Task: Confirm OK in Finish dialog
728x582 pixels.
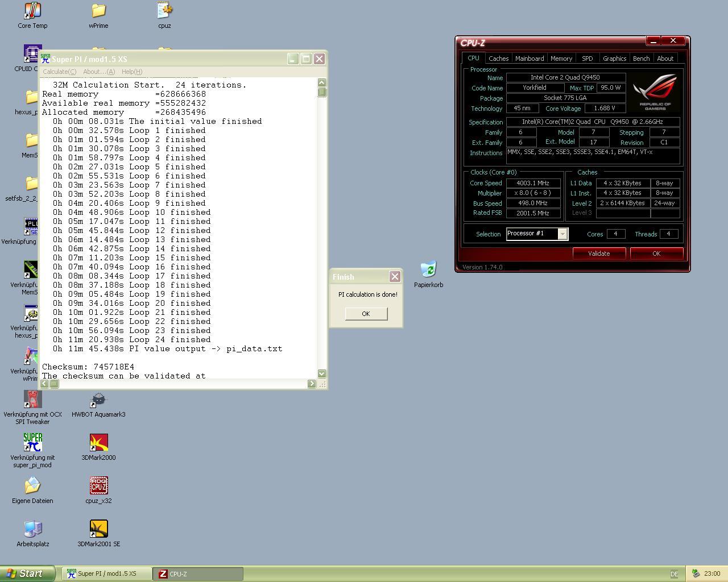Action: point(366,314)
